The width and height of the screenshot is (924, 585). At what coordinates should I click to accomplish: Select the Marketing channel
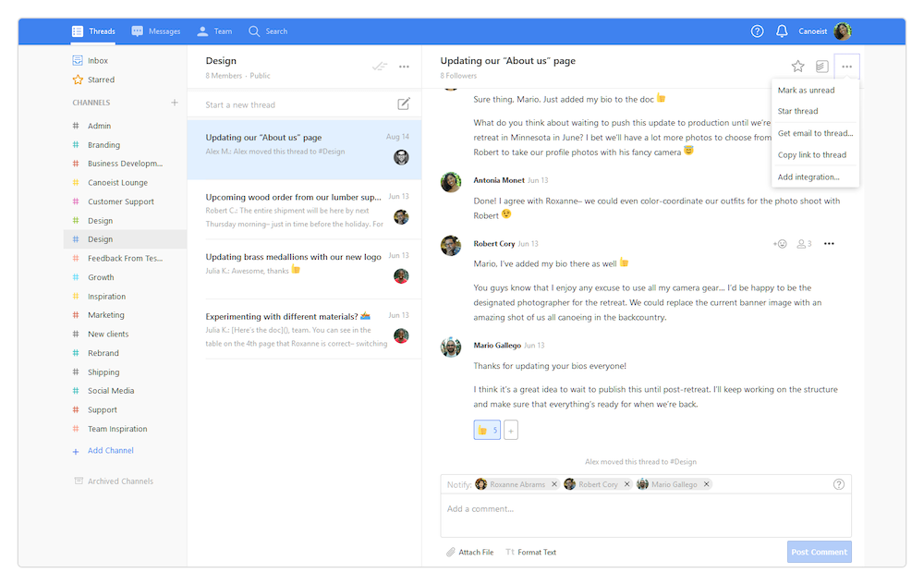125,315
